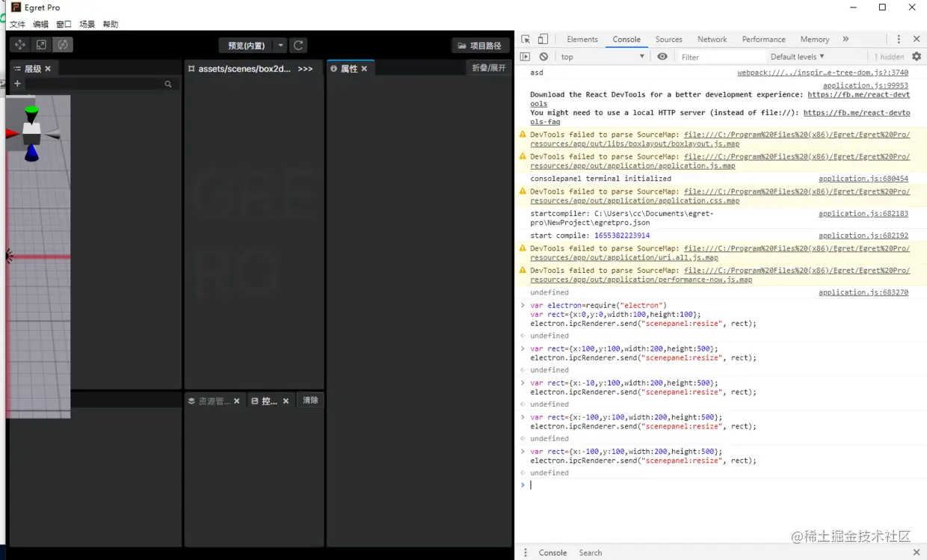Viewport: 927px width, 560px height.
Task: Open the webpack inspir…e-tree-dom.js source link
Action: click(x=823, y=73)
